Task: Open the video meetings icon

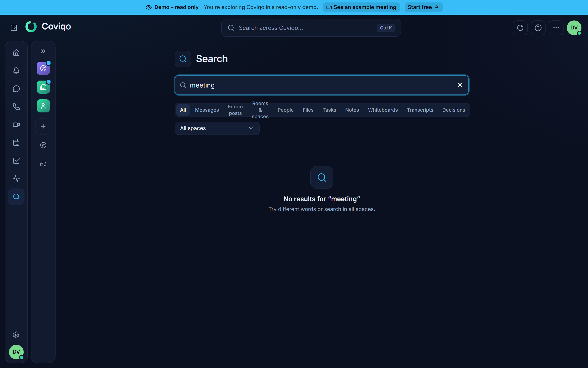Action: pyautogui.click(x=16, y=125)
